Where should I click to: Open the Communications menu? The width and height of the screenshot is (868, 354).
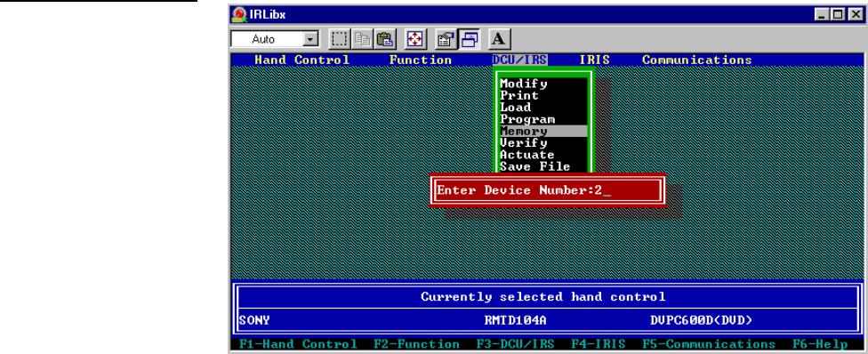click(x=697, y=60)
